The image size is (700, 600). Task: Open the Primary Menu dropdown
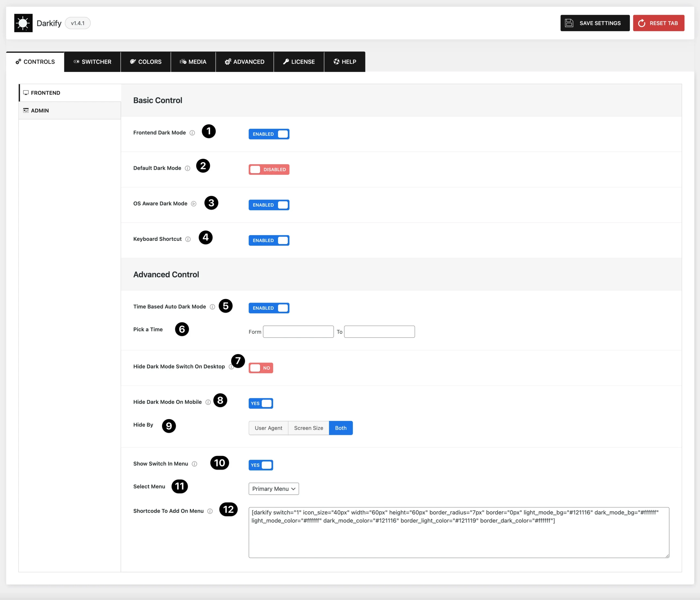(x=274, y=488)
